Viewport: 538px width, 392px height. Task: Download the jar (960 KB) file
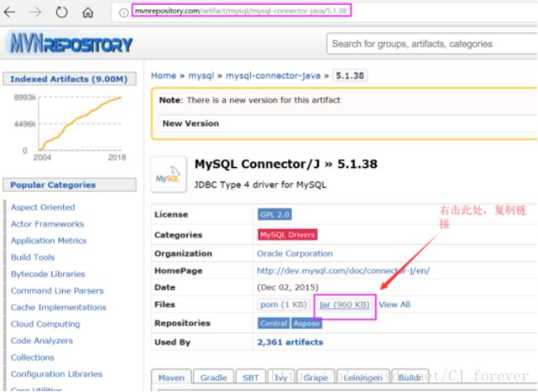[344, 304]
